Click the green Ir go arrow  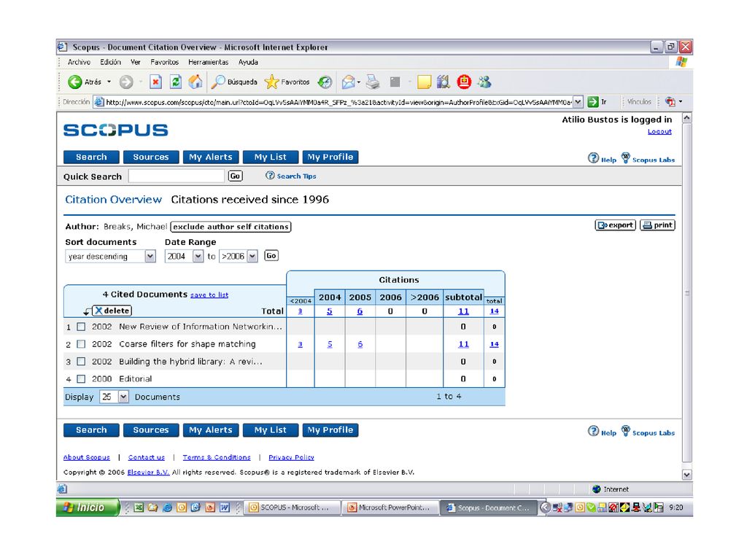point(592,101)
